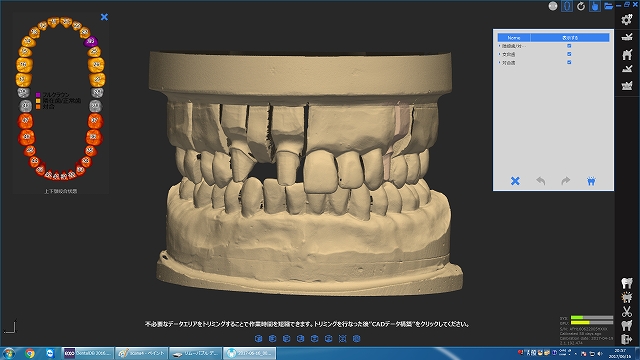Screen dimensions: 640x360
Task: Expand the third item in the layer list
Action: [x=500, y=62]
